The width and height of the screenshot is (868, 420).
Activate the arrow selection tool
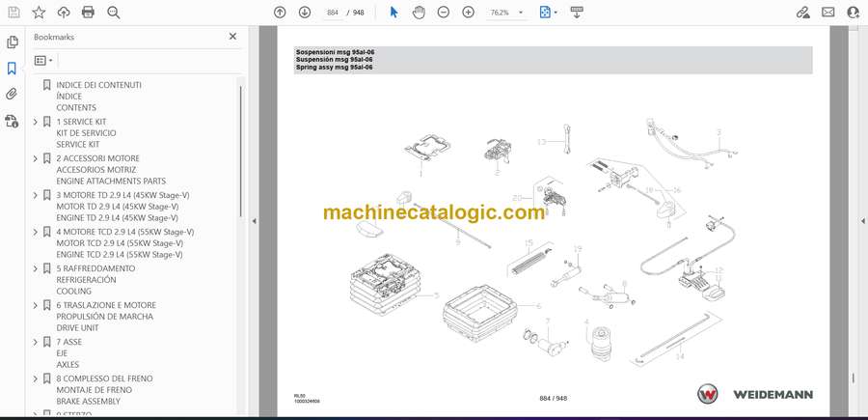393,13
